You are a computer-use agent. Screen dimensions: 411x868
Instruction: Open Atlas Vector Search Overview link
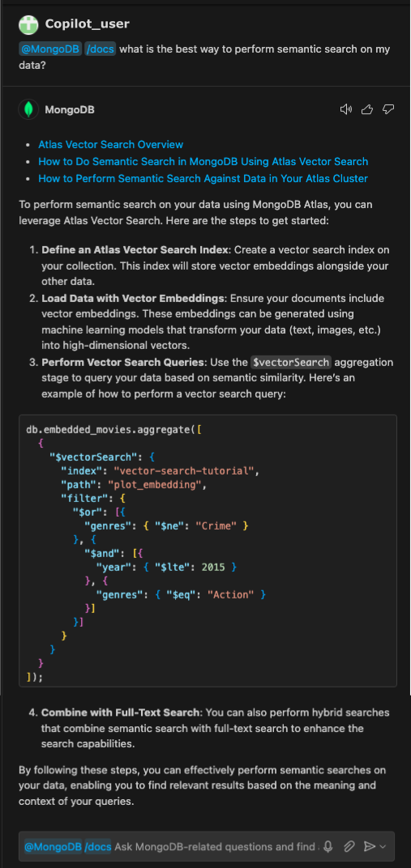[x=111, y=144]
